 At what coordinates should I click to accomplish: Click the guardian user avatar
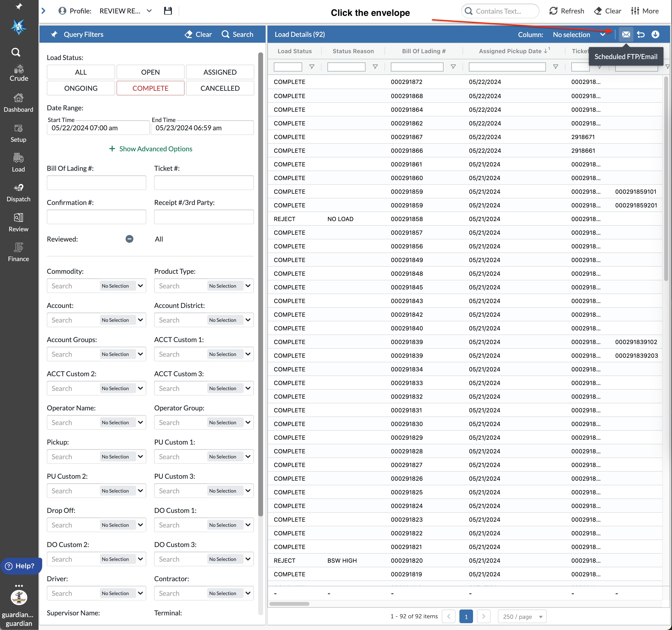pos(19,598)
